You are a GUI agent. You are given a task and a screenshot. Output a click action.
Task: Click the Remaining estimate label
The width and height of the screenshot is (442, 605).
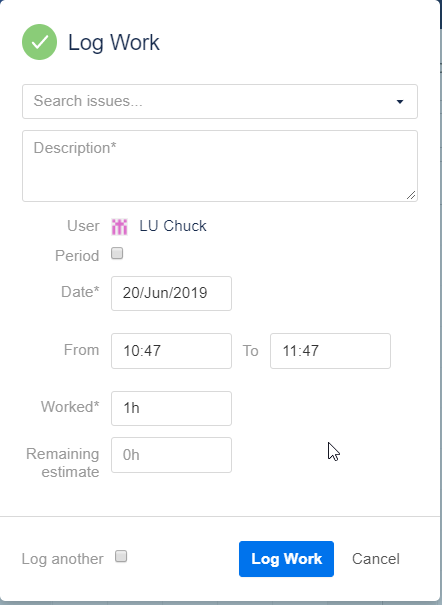[62, 463]
